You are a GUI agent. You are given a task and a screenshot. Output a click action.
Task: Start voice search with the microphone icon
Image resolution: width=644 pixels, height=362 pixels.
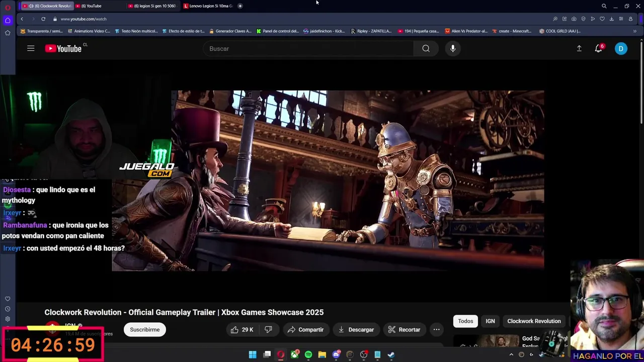point(453,48)
